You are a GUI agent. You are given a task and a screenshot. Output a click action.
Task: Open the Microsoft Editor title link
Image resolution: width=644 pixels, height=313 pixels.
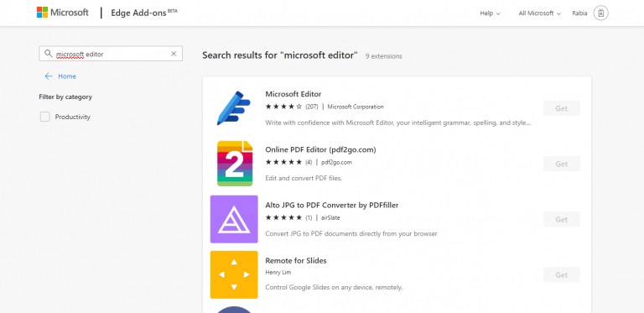(293, 94)
